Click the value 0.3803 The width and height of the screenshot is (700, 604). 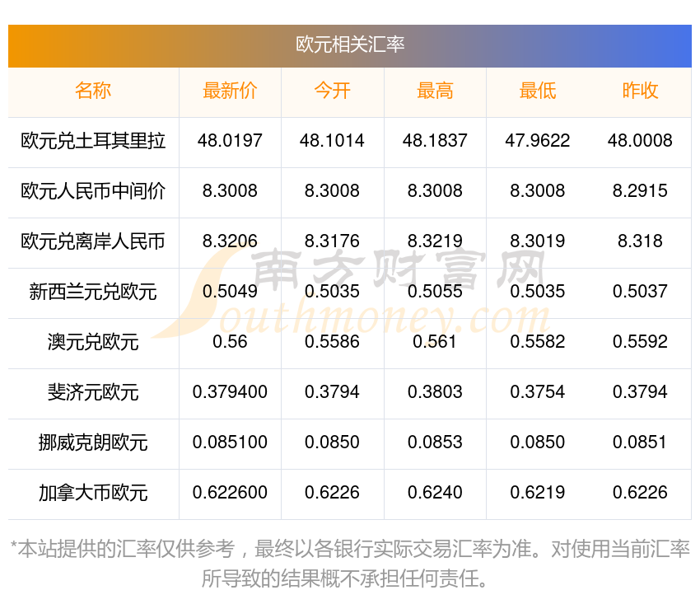pyautogui.click(x=435, y=392)
